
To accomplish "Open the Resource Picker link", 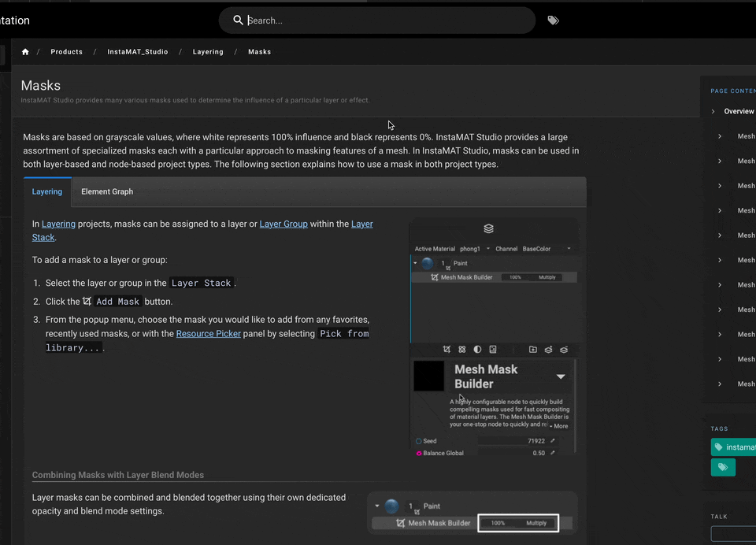I will click(x=208, y=334).
